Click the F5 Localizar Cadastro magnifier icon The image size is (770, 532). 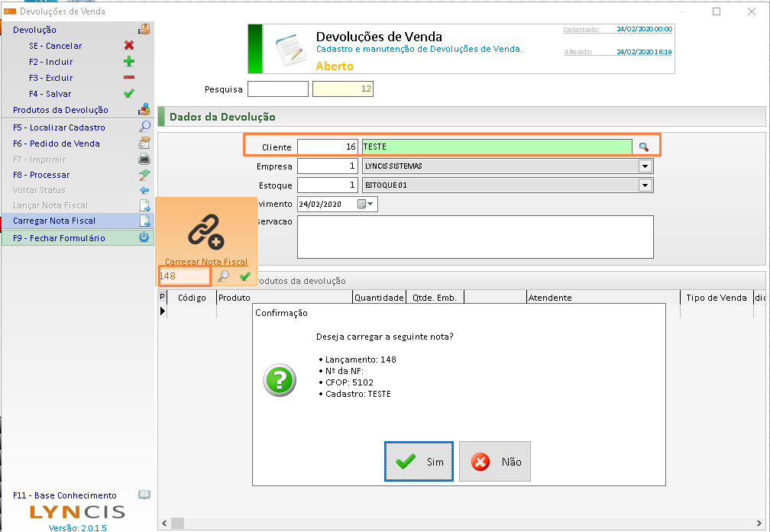[144, 127]
